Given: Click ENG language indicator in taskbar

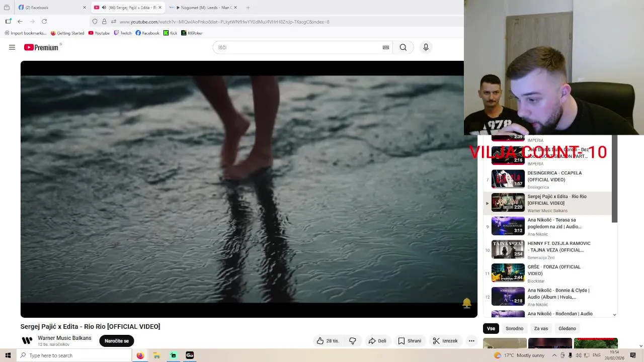Looking at the screenshot, I should click(x=596, y=355).
